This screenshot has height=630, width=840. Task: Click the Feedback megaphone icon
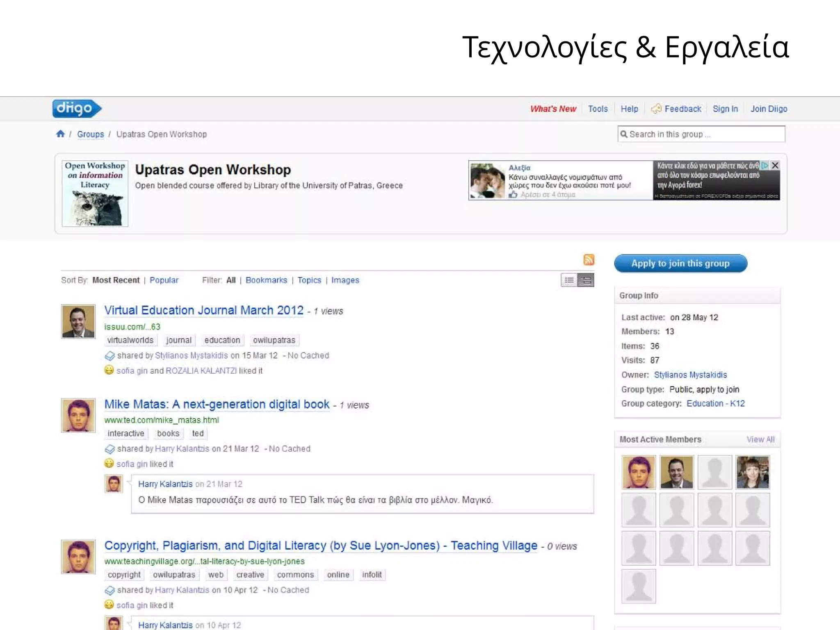(656, 108)
